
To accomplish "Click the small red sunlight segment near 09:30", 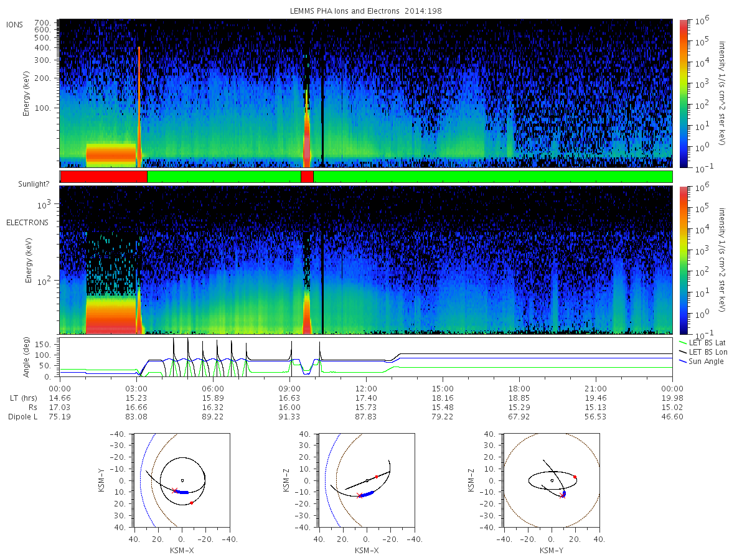I will click(x=307, y=177).
